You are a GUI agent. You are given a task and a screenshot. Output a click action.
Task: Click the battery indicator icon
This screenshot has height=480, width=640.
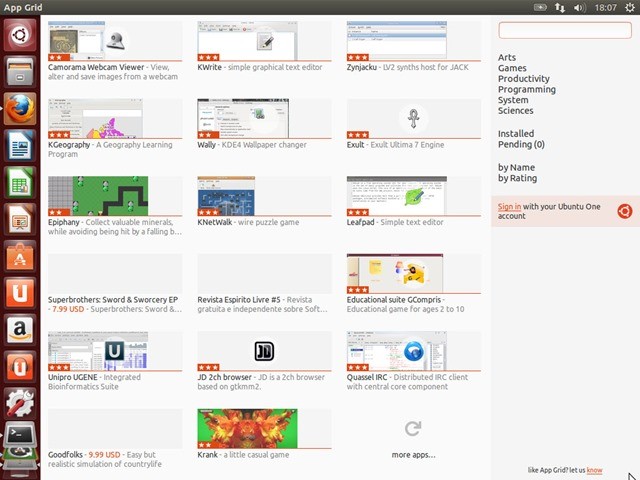click(x=540, y=7)
